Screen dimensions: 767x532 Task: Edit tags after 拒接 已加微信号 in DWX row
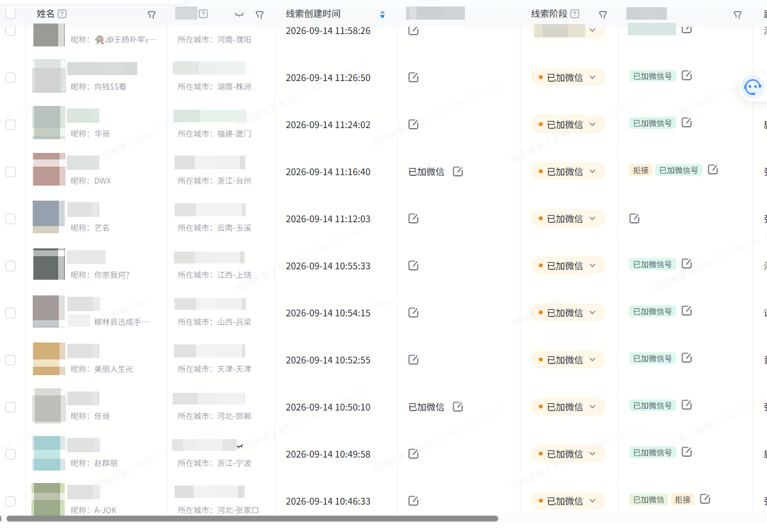coord(713,169)
